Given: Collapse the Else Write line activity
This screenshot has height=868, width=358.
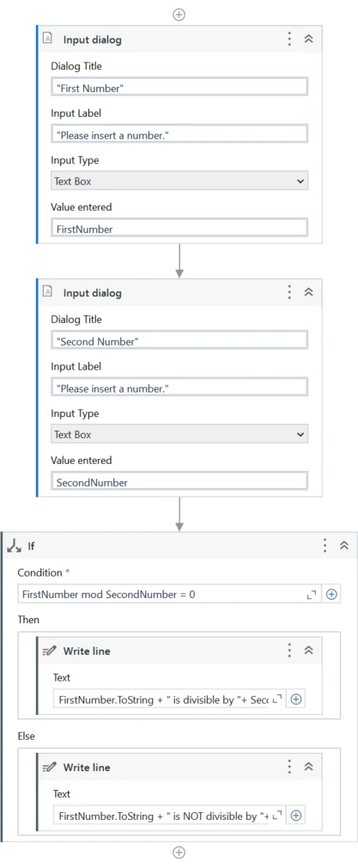Looking at the screenshot, I should [309, 767].
